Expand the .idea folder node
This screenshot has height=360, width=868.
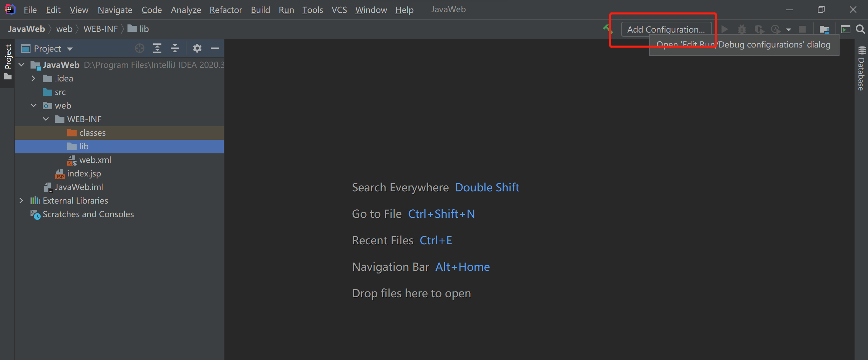pyautogui.click(x=33, y=78)
